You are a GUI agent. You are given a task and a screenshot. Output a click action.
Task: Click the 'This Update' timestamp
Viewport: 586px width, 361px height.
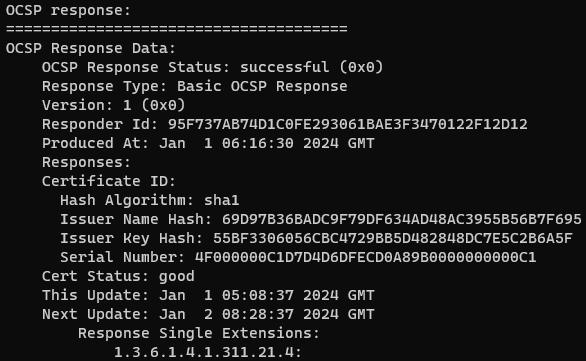[x=266, y=296]
